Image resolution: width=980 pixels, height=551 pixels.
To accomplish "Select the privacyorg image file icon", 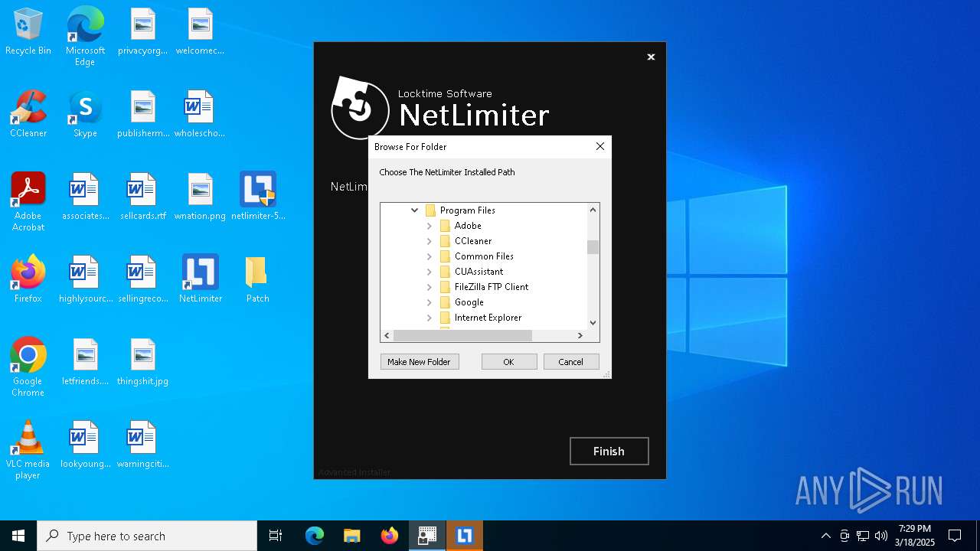I will tap(142, 32).
